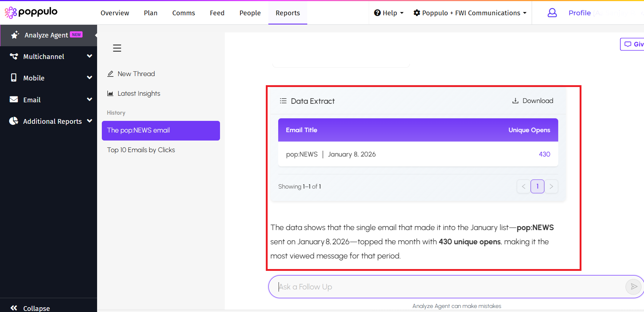Click the send message arrow icon

pyautogui.click(x=633, y=287)
